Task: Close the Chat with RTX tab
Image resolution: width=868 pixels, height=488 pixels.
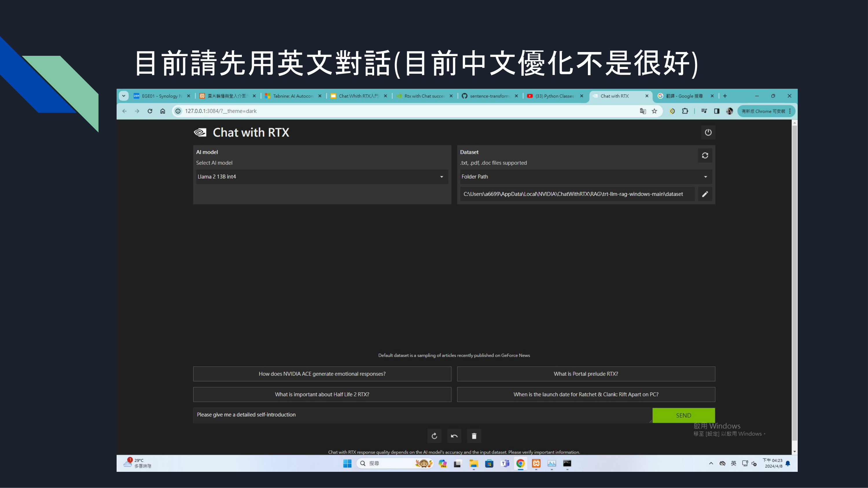Action: click(x=647, y=96)
